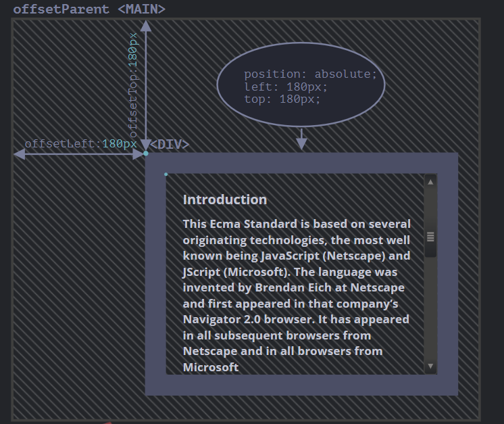Click the line 'invented by Brendan Eich at Netscape'
504x424 pixels.
coord(293,287)
